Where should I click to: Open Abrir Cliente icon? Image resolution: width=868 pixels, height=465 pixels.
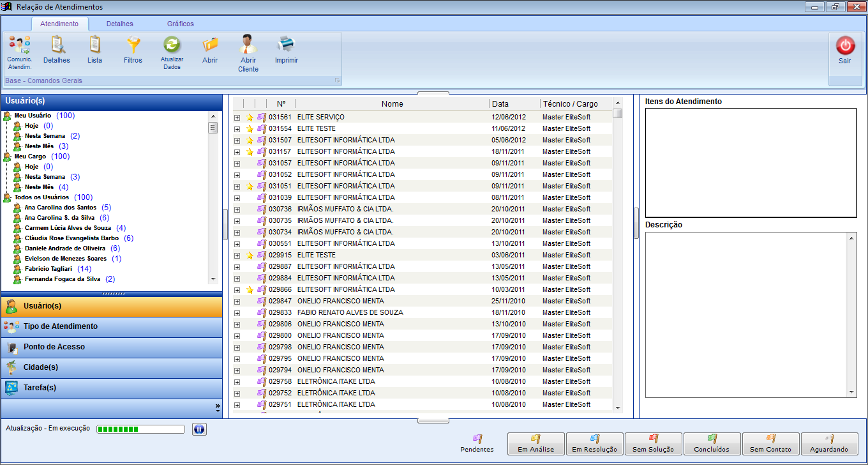248,45
